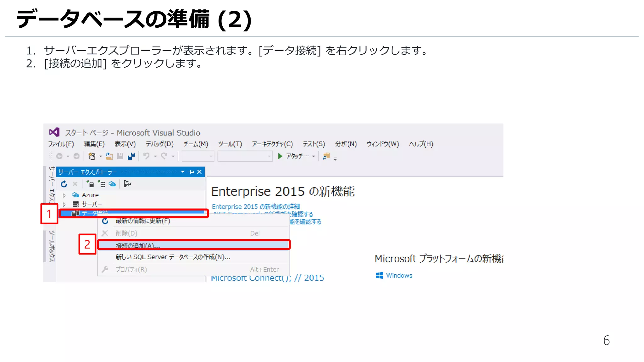Open the 編集(E) menu
The image size is (644, 362).
pyautogui.click(x=94, y=144)
